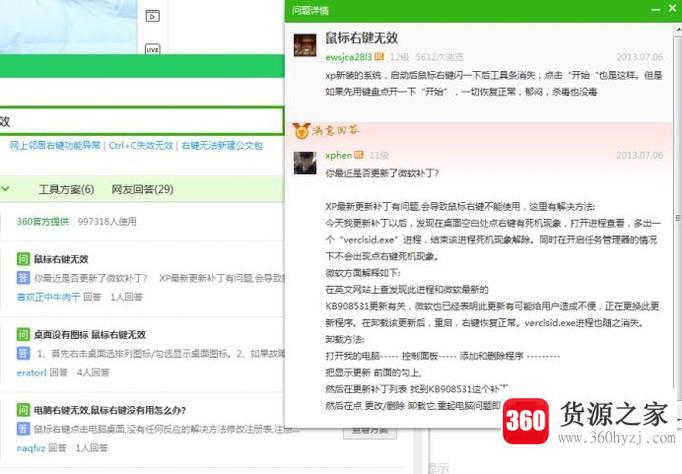
Task: Switch to 网友回答(29) tab
Action: (x=143, y=190)
